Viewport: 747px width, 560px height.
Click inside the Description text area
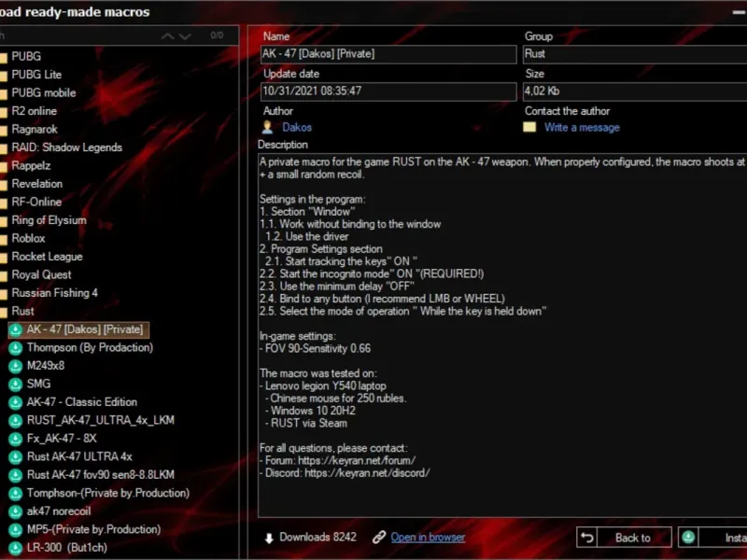click(502, 335)
